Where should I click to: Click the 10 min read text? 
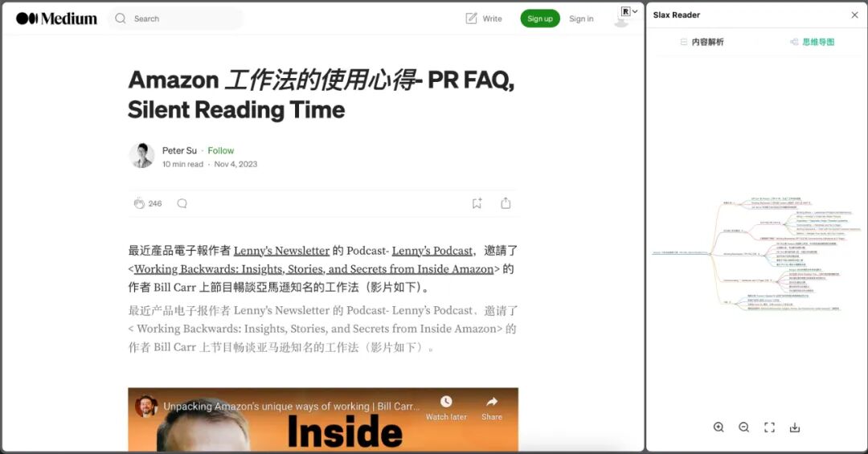[182, 164]
